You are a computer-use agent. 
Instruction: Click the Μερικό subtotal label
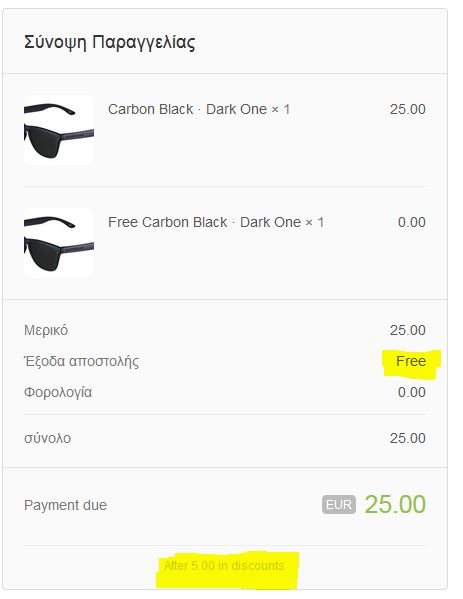tap(46, 330)
